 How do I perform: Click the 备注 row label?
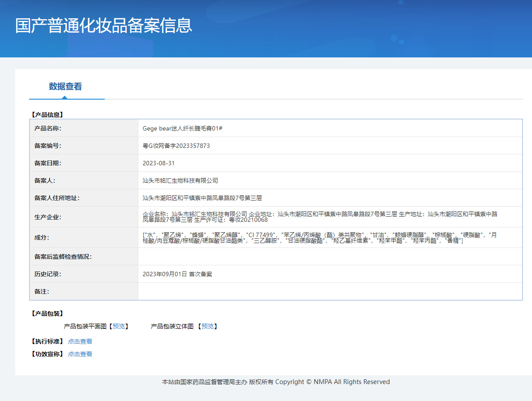(x=42, y=292)
